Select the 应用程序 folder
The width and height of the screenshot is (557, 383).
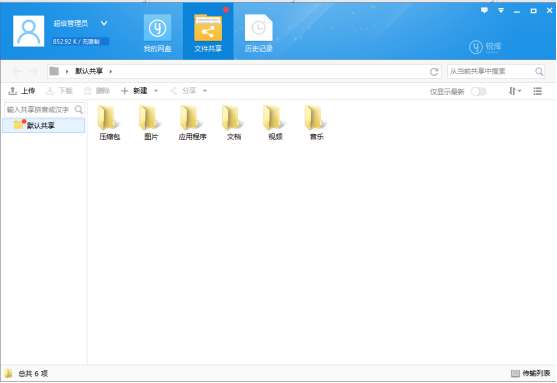(x=192, y=123)
